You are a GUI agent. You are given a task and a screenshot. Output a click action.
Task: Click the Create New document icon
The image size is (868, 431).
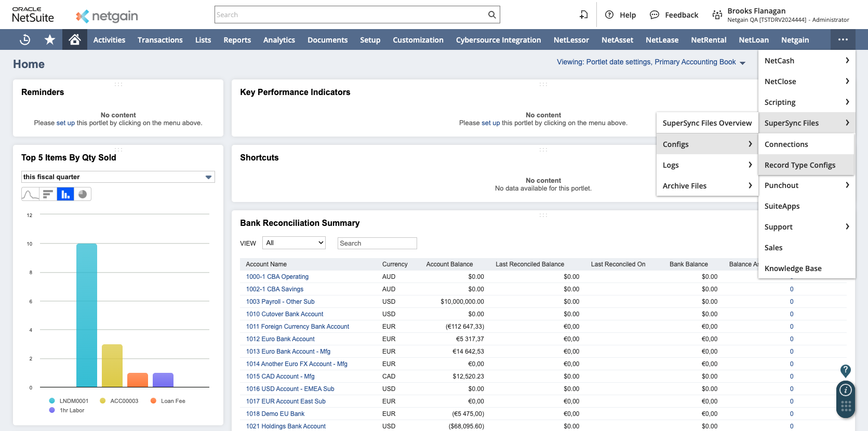(584, 15)
